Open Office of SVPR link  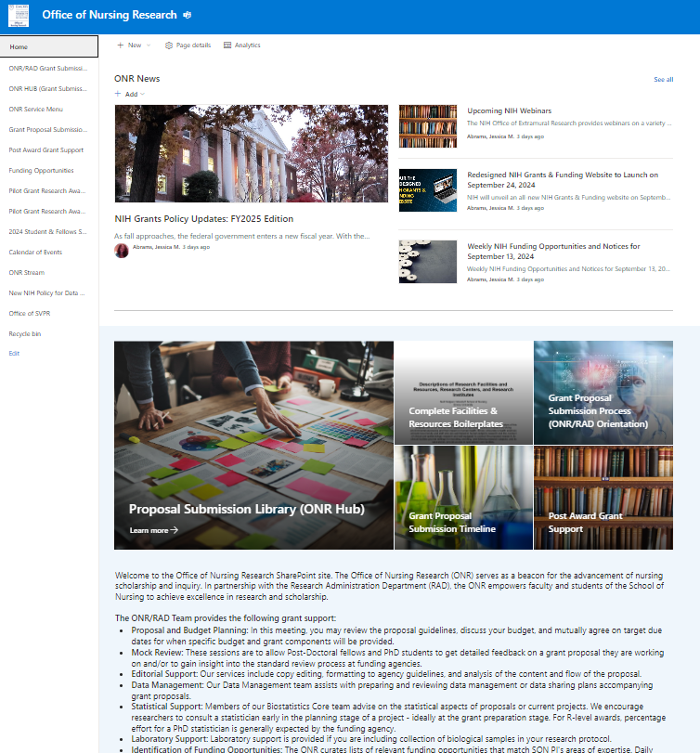[30, 313]
